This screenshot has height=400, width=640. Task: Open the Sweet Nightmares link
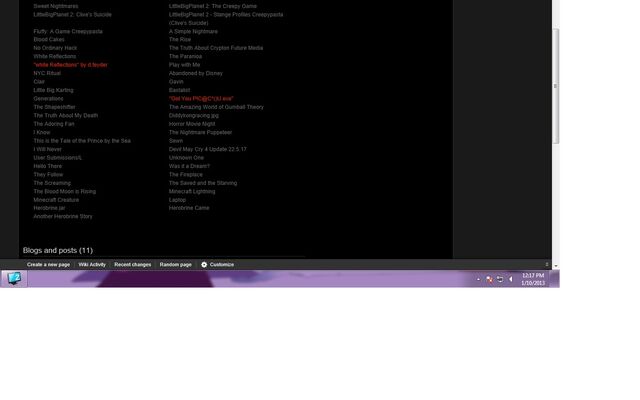[56, 6]
